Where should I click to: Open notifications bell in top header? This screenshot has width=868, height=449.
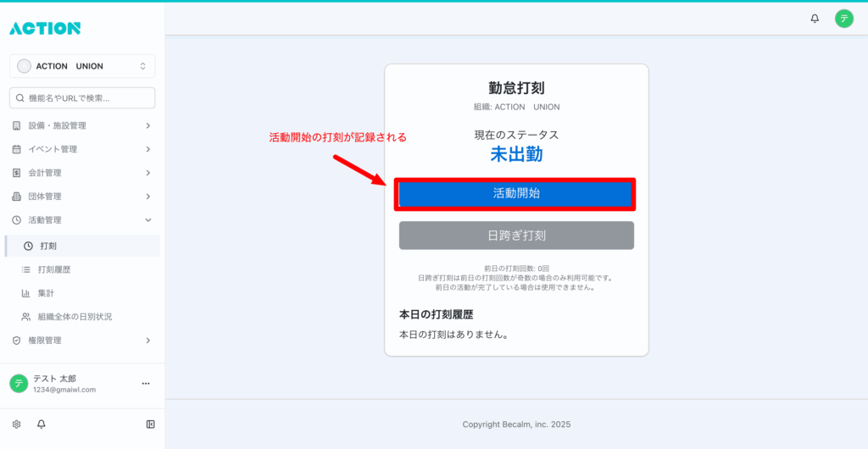click(815, 19)
